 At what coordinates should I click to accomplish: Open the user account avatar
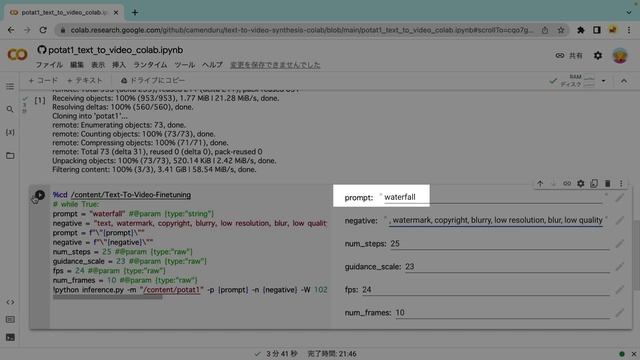click(x=620, y=56)
